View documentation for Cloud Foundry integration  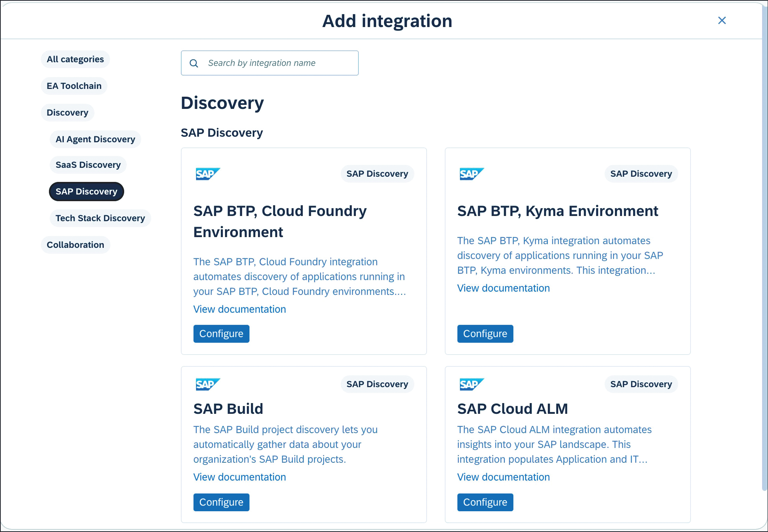[x=240, y=309]
